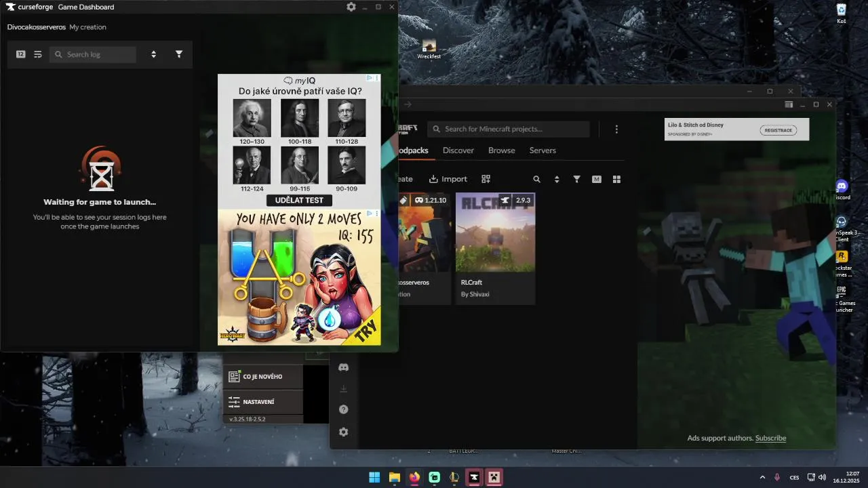
Task: Open CurseForge sidebar settings gear
Action: (344, 432)
